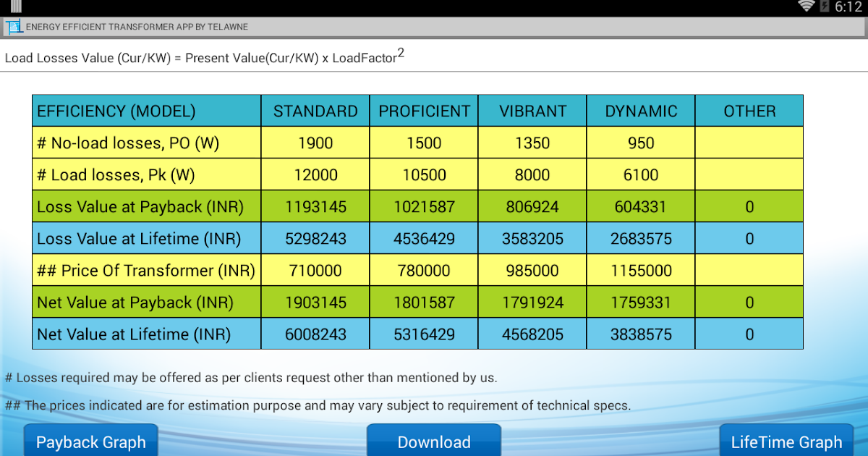Tap the OTHER column header

(749, 111)
